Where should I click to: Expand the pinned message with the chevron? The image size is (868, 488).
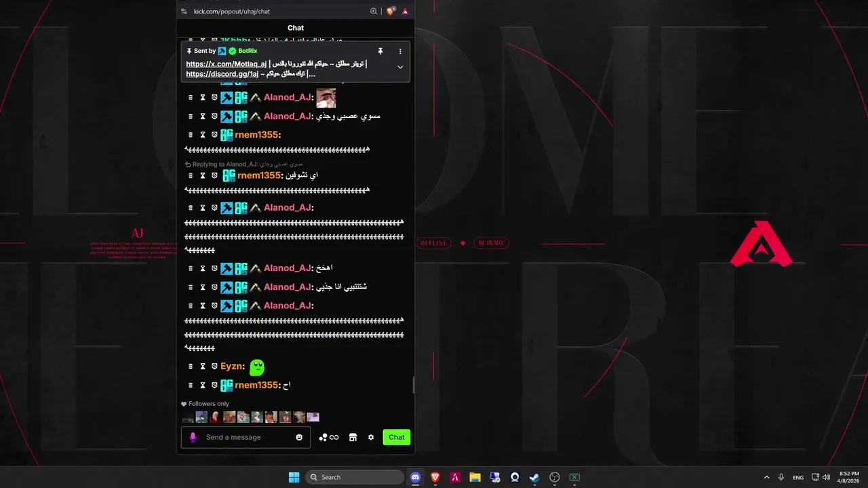pos(400,67)
